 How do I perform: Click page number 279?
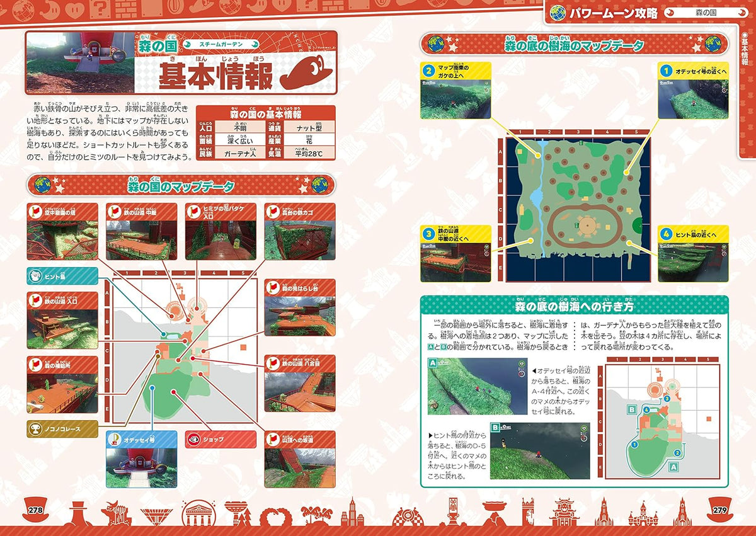pos(719,510)
